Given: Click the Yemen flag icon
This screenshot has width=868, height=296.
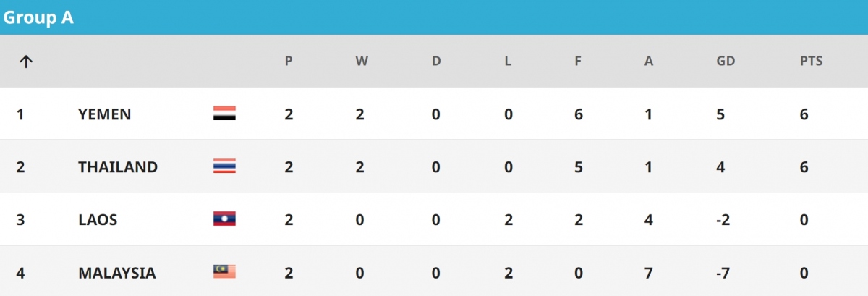Looking at the screenshot, I should (x=224, y=114).
